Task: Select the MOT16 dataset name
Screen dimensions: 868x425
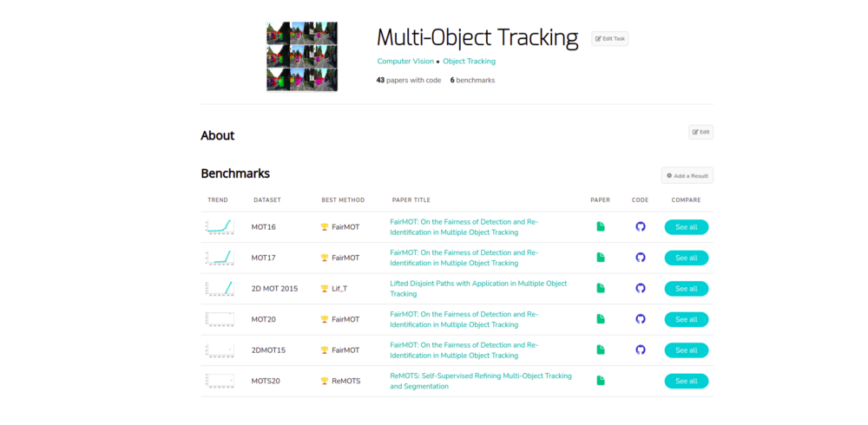Action: (264, 227)
